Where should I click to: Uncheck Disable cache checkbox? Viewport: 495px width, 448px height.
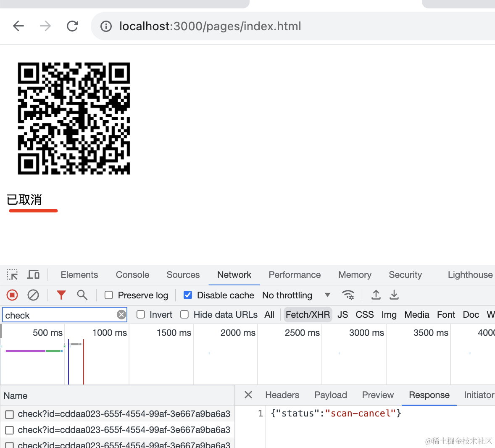[188, 295]
